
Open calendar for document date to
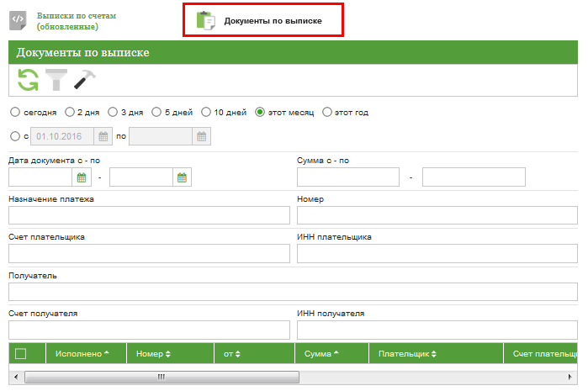pos(183,177)
